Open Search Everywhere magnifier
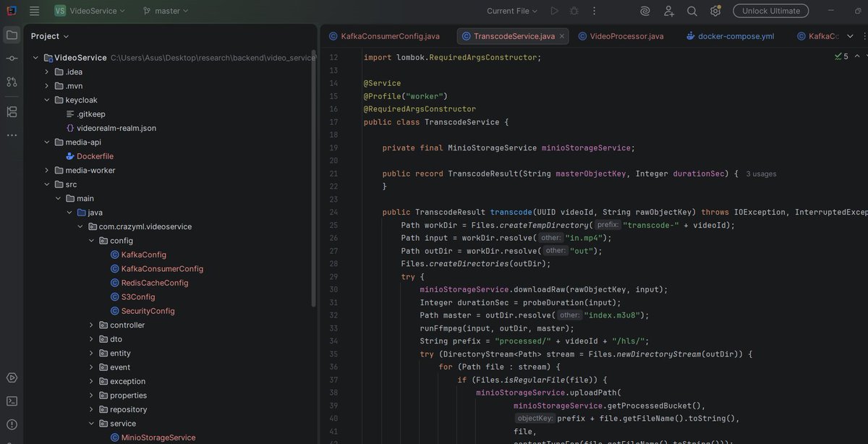Viewport: 868px width, 444px height. [692, 11]
